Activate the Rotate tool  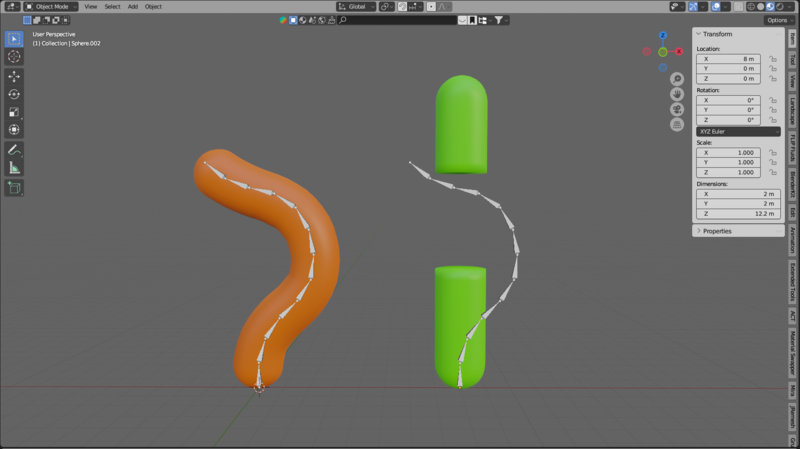(14, 94)
